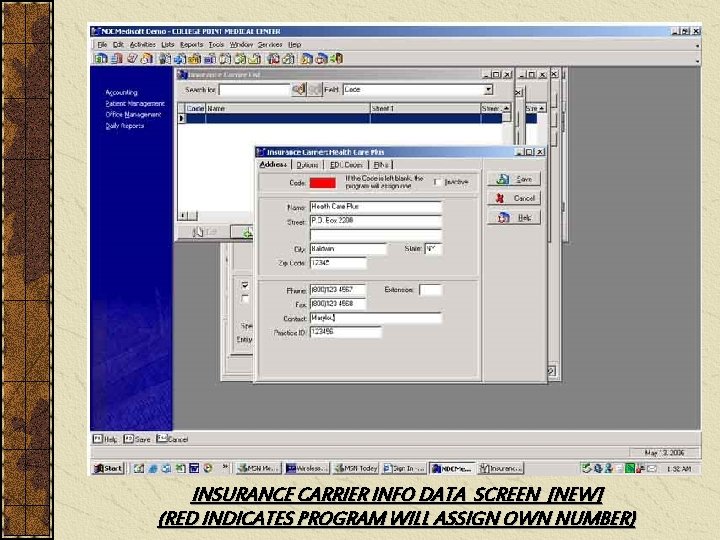Viewport: 720px width, 540px height.
Task: Click blue globe quick launch icon in taskbar
Action: [x=153, y=468]
